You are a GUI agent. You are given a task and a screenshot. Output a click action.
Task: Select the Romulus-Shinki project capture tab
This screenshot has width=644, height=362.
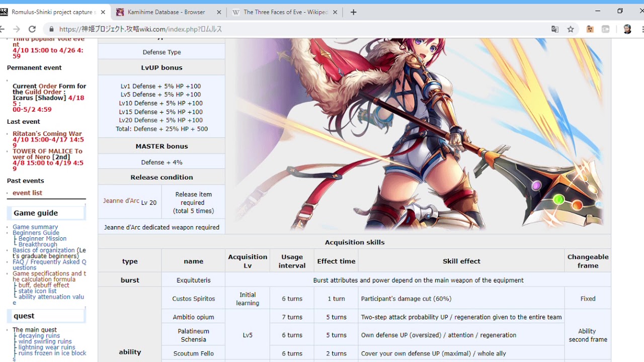point(54,12)
